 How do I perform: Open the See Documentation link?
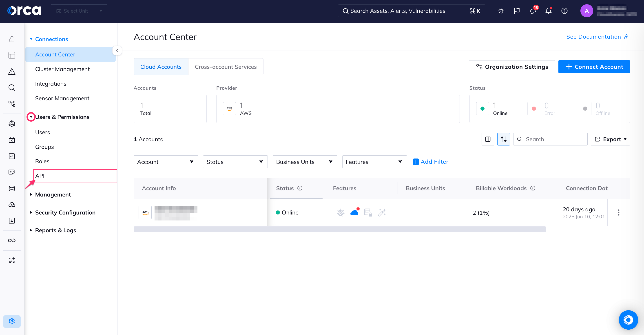tap(594, 37)
